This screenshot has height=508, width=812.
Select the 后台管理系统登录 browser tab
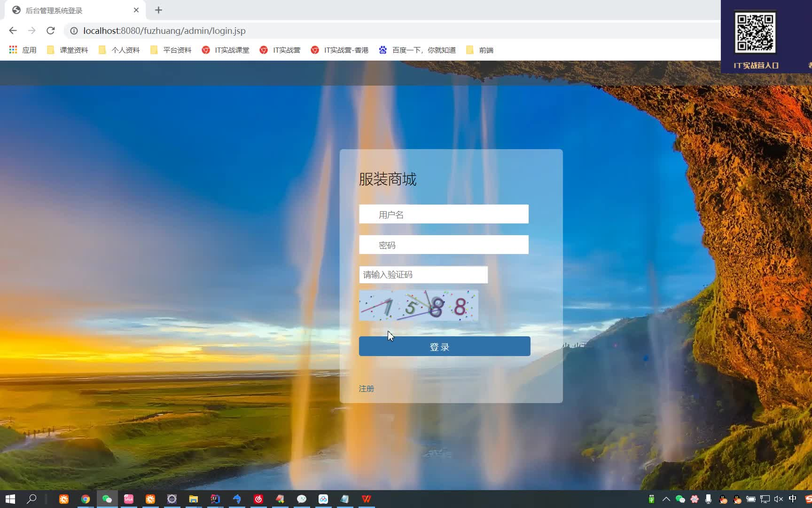coord(75,10)
